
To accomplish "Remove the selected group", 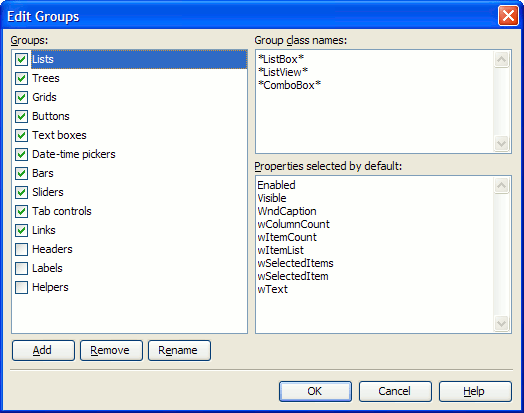I will click(111, 351).
